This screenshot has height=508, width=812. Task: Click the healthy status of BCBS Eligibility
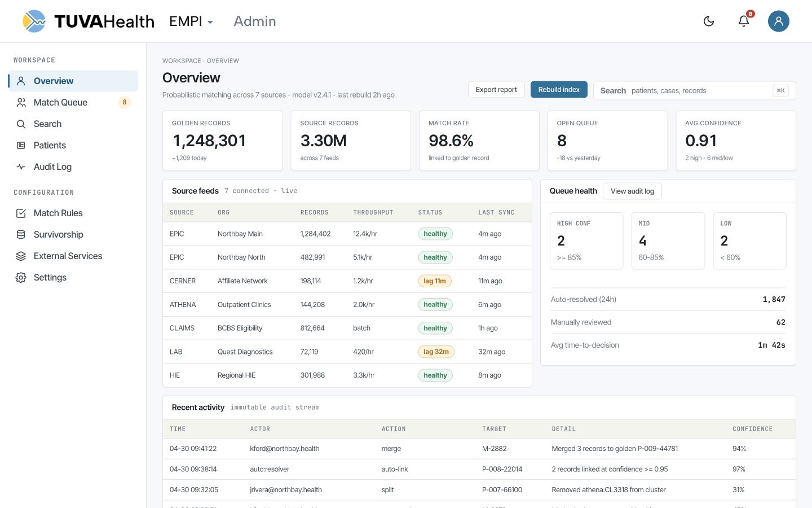[435, 328]
